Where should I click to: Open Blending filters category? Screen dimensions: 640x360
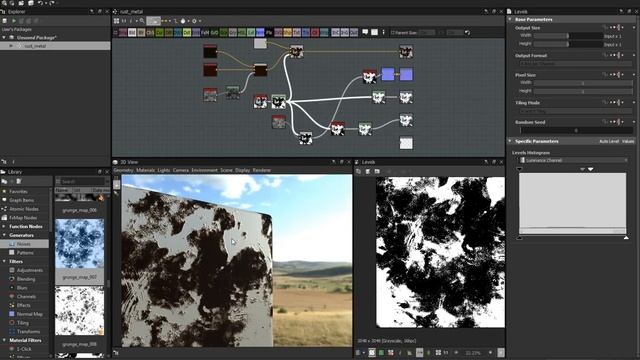click(x=26, y=279)
